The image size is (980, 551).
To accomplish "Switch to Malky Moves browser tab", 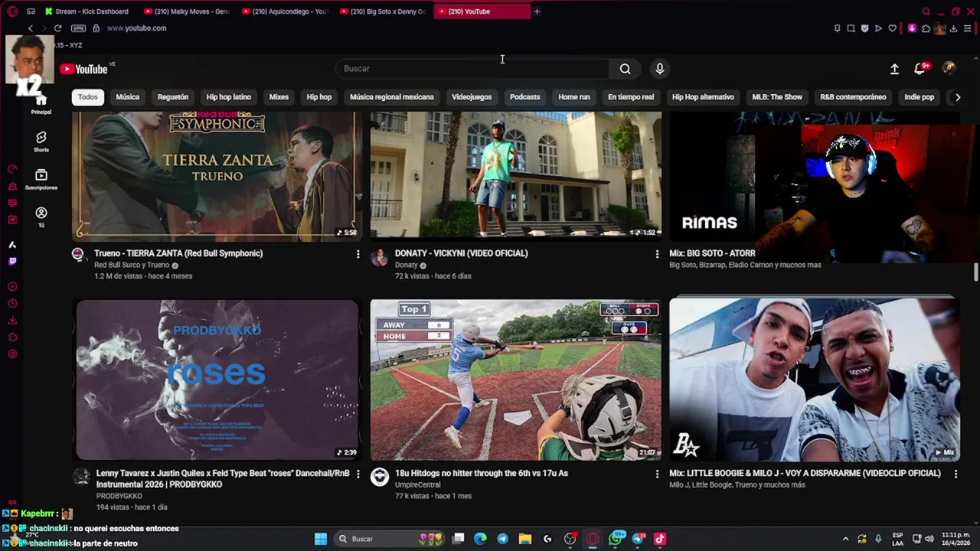I will click(189, 11).
